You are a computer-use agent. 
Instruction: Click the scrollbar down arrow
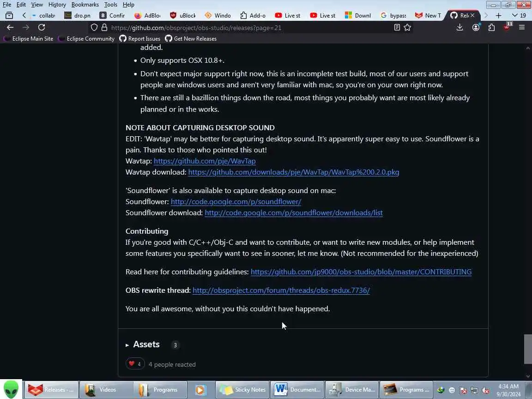point(527,376)
